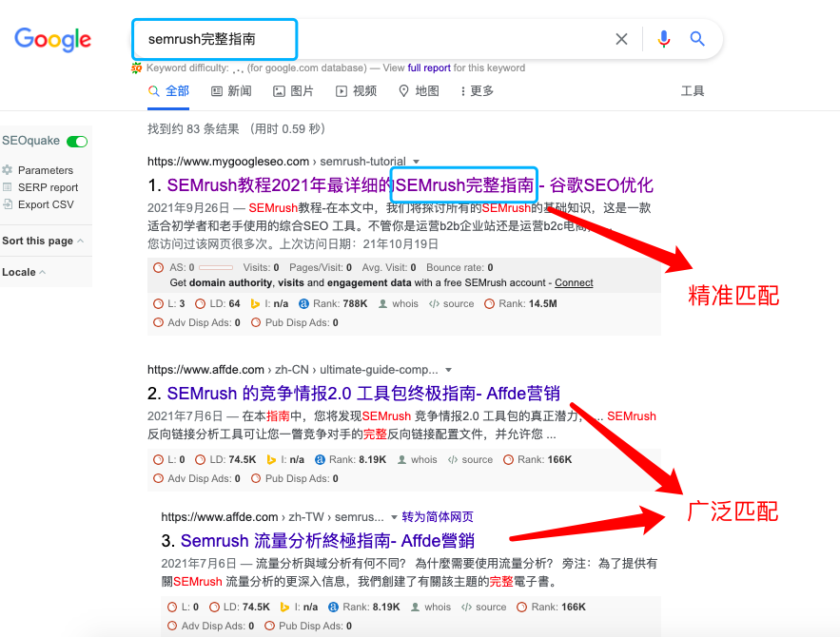Open the 更多 menu
The image size is (840, 637).
click(478, 91)
